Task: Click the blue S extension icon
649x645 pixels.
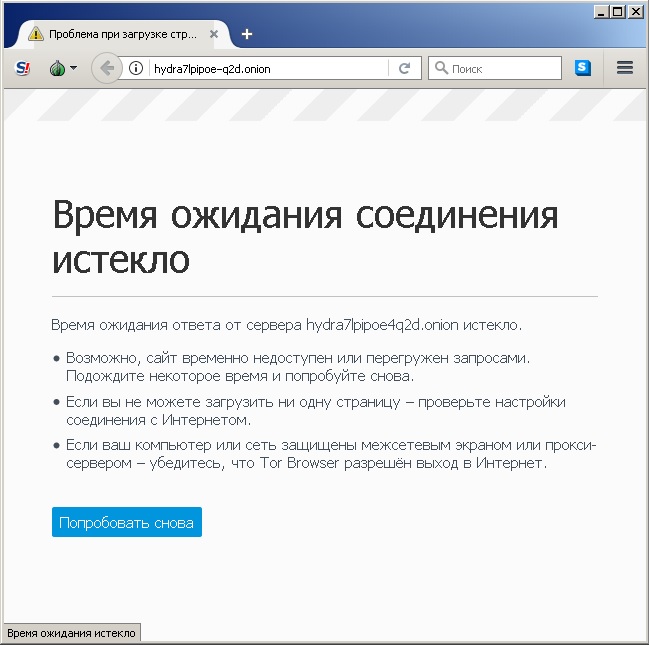Action: tap(583, 68)
